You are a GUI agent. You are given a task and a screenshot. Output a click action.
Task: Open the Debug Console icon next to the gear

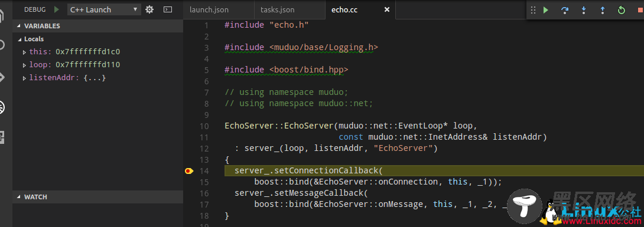[168, 9]
